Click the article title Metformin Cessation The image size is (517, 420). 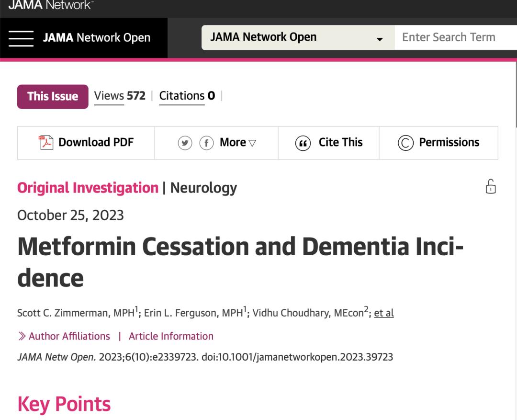240,262
